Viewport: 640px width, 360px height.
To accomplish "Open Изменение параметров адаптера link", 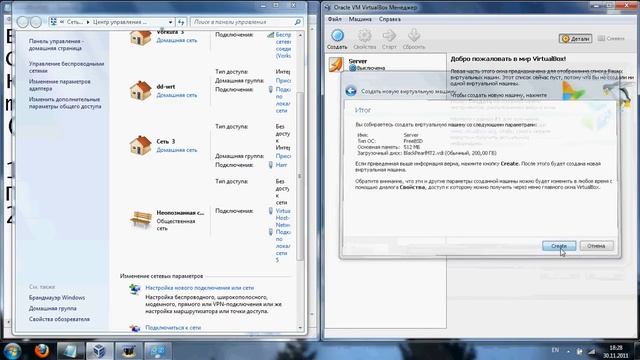I will click(60, 85).
